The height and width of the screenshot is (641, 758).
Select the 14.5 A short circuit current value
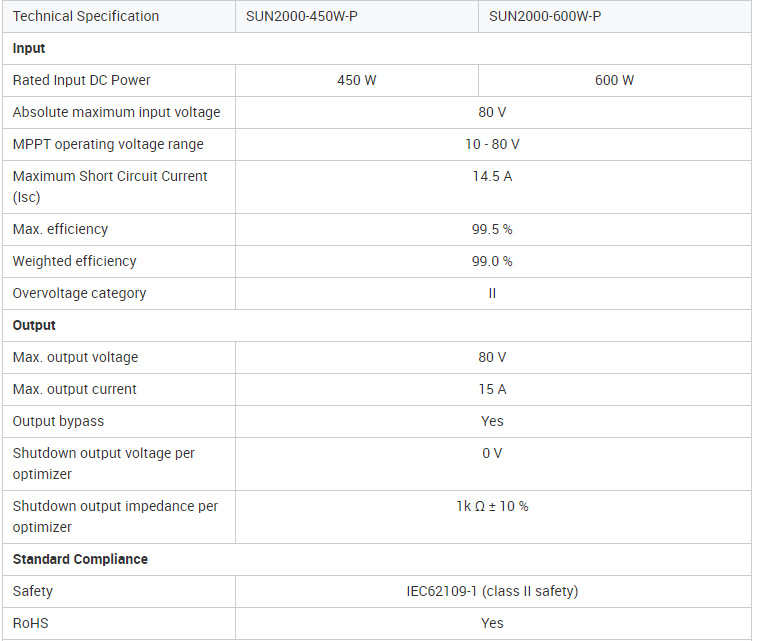click(x=492, y=176)
